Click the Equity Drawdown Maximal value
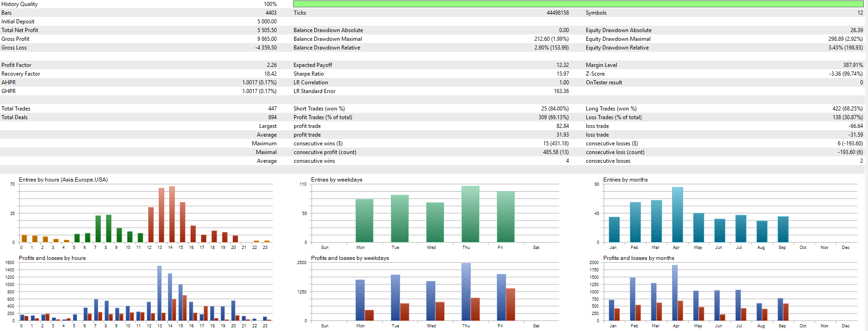The height and width of the screenshot is (331, 868). (845, 39)
